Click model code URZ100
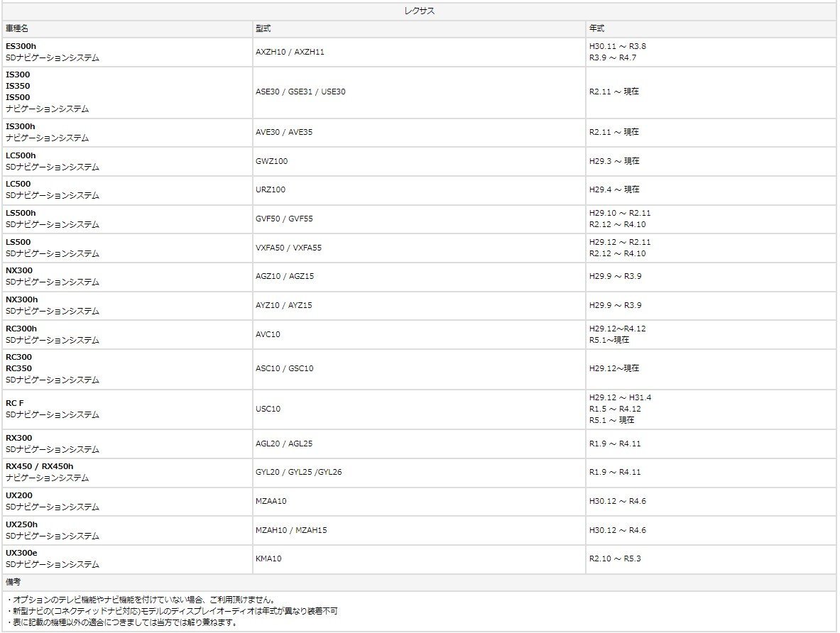This screenshot has width=840, height=633. tap(271, 189)
